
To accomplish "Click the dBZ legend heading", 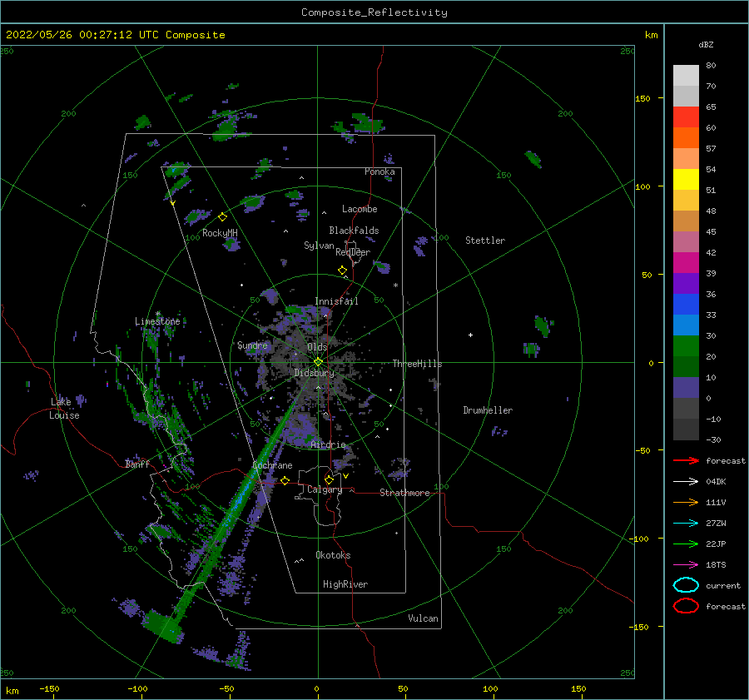I will pyautogui.click(x=706, y=44).
